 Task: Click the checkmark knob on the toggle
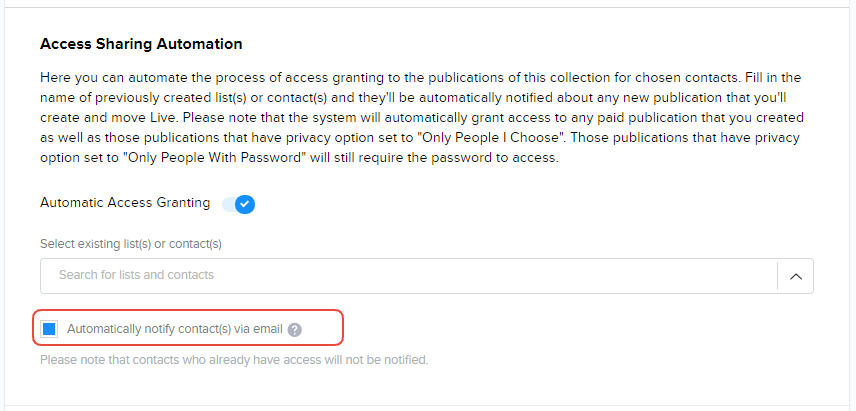tap(245, 204)
